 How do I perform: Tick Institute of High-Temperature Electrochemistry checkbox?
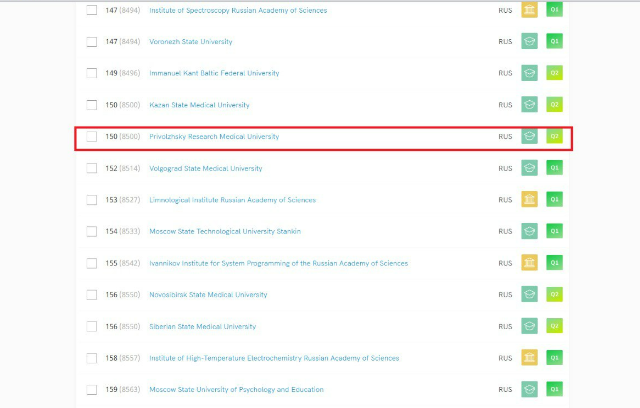coord(92,358)
